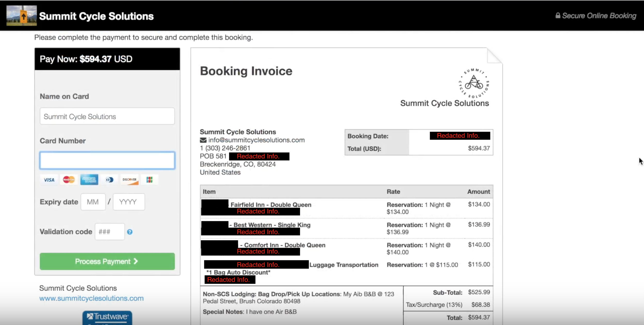Click the United States address line
Viewport: 644px width, 325px height.
click(x=220, y=172)
